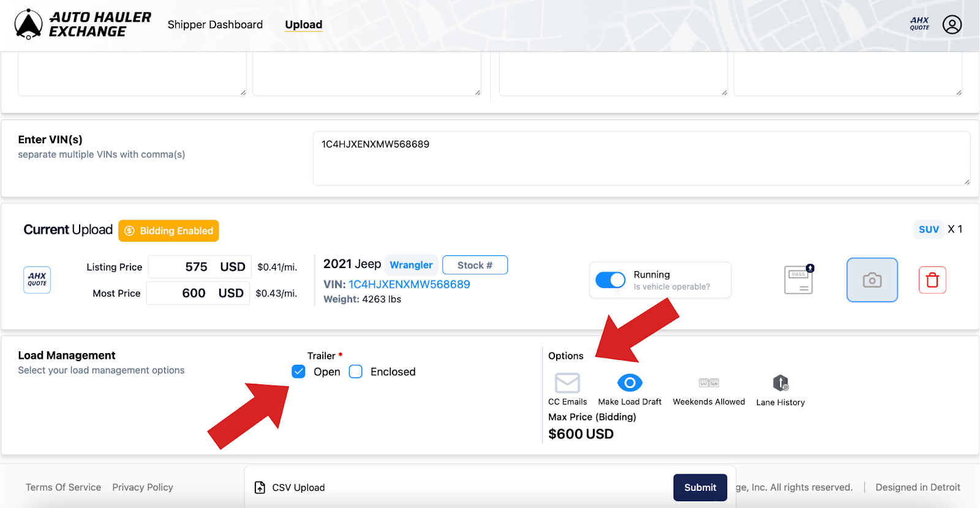
Task: Go to Shipper Dashboard
Action: tap(215, 24)
